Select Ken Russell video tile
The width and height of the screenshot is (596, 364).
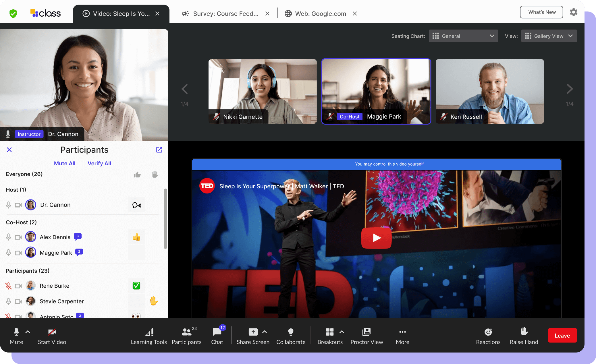[x=490, y=91]
